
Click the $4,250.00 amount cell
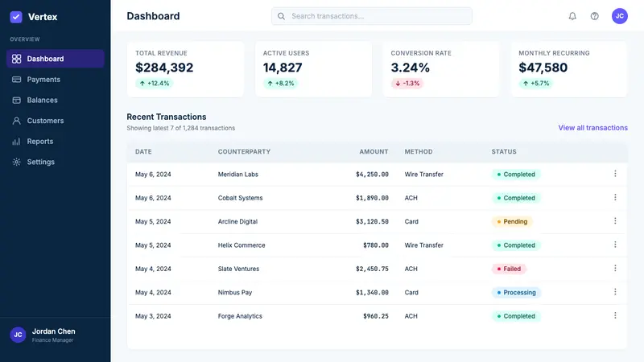(x=372, y=174)
